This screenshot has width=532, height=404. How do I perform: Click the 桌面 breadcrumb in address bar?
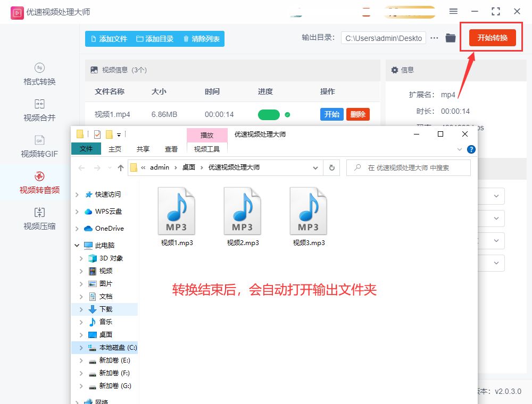click(189, 167)
